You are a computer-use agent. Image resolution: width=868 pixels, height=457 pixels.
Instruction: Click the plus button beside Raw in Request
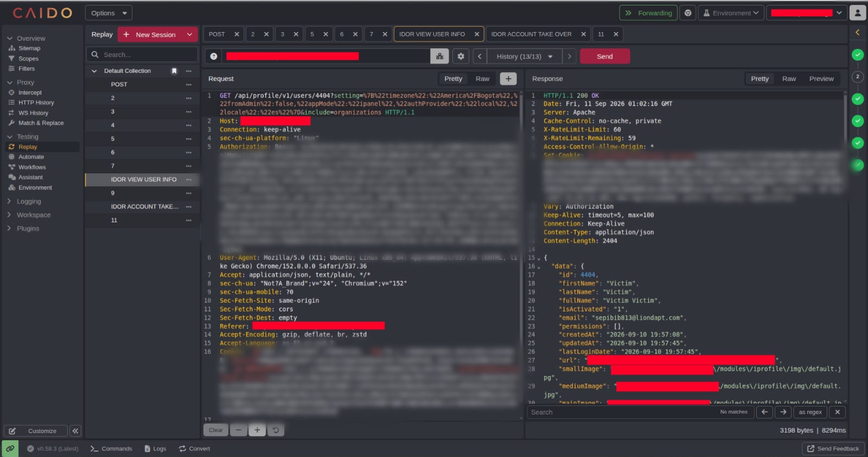[x=508, y=79]
